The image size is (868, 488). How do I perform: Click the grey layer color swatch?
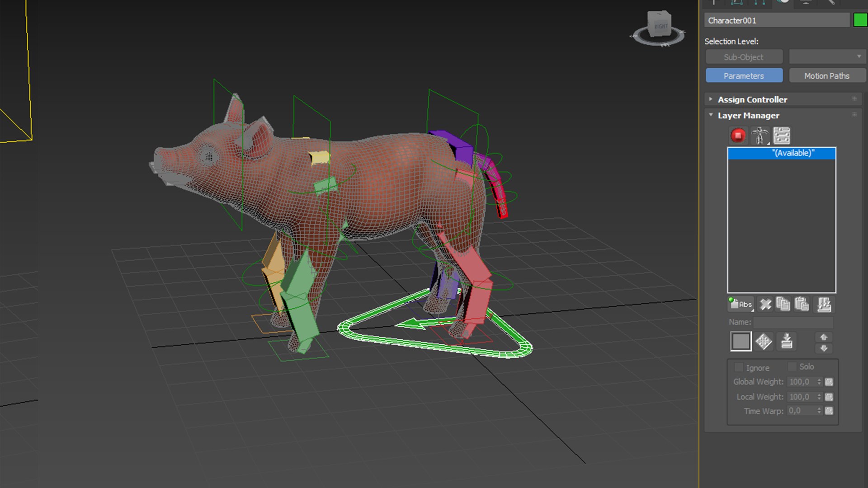[741, 341]
